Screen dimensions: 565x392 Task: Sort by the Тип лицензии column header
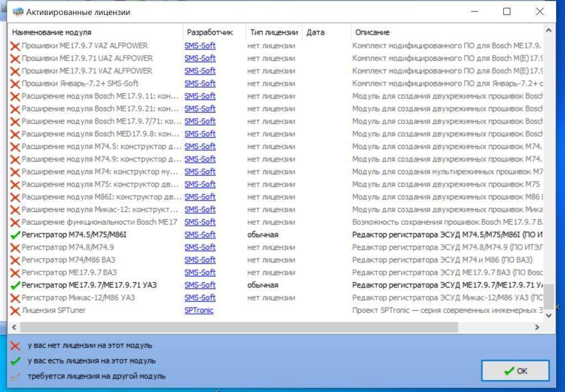click(x=274, y=33)
